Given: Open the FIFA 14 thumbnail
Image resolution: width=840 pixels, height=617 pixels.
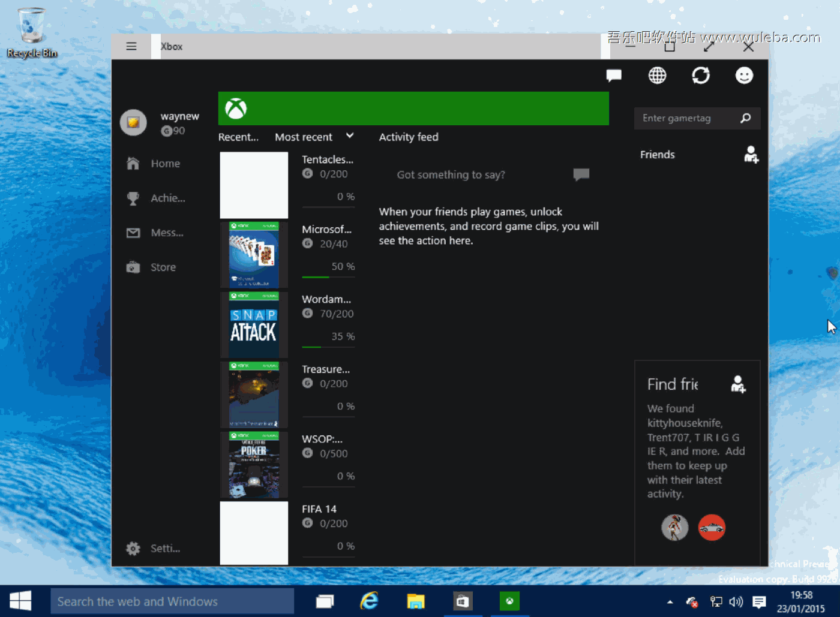Looking at the screenshot, I should point(254,533).
